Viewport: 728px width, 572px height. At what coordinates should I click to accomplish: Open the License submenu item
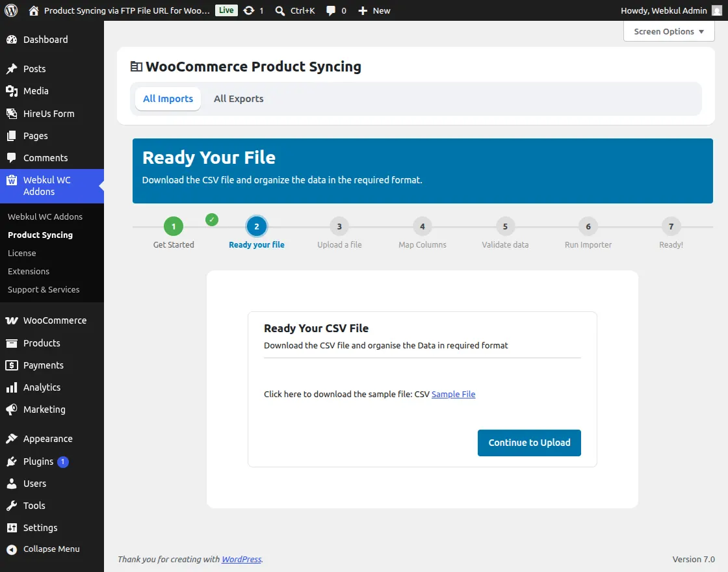[x=22, y=253]
